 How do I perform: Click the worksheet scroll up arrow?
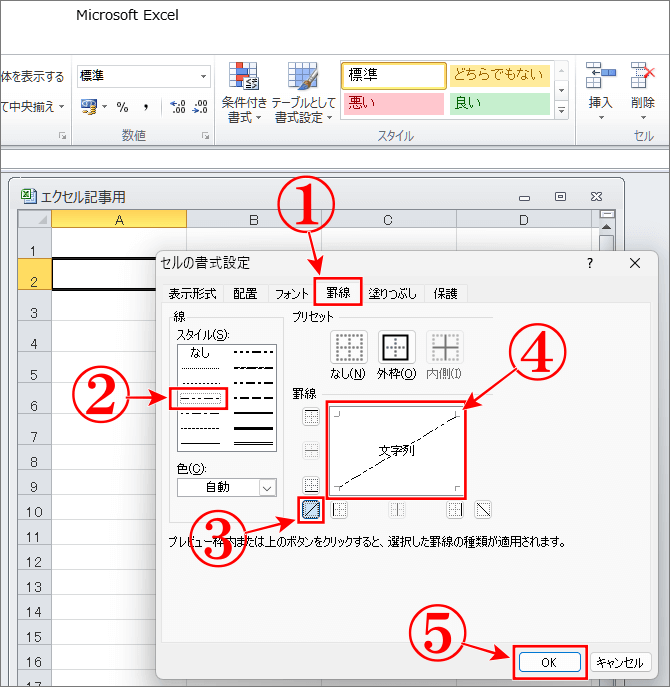pyautogui.click(x=606, y=227)
